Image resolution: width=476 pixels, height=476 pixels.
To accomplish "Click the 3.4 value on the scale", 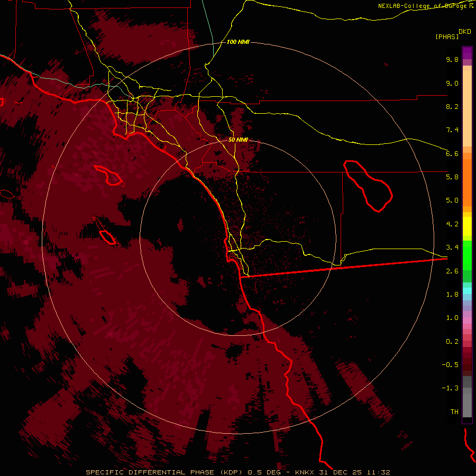I will [452, 248].
